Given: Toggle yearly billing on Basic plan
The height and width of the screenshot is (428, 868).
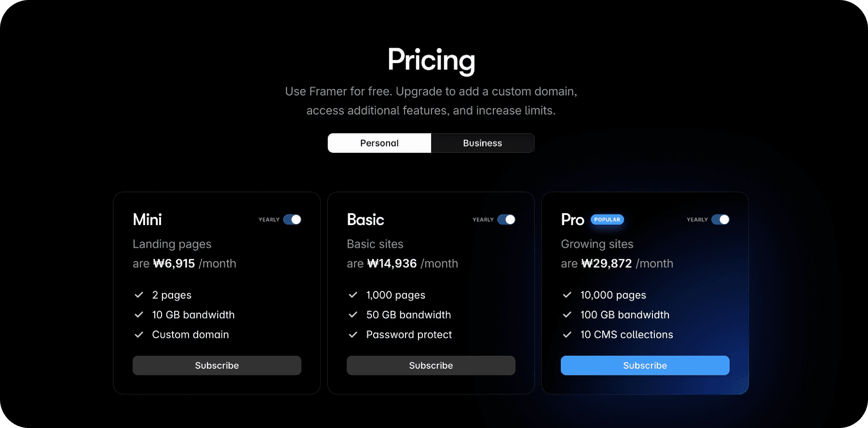Looking at the screenshot, I should pyautogui.click(x=506, y=220).
